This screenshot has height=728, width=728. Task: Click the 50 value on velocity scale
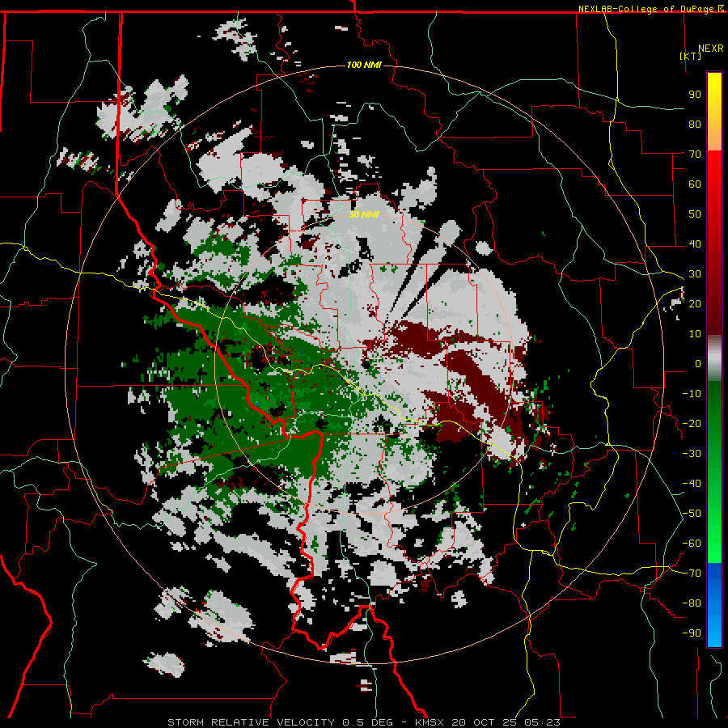coord(695,214)
